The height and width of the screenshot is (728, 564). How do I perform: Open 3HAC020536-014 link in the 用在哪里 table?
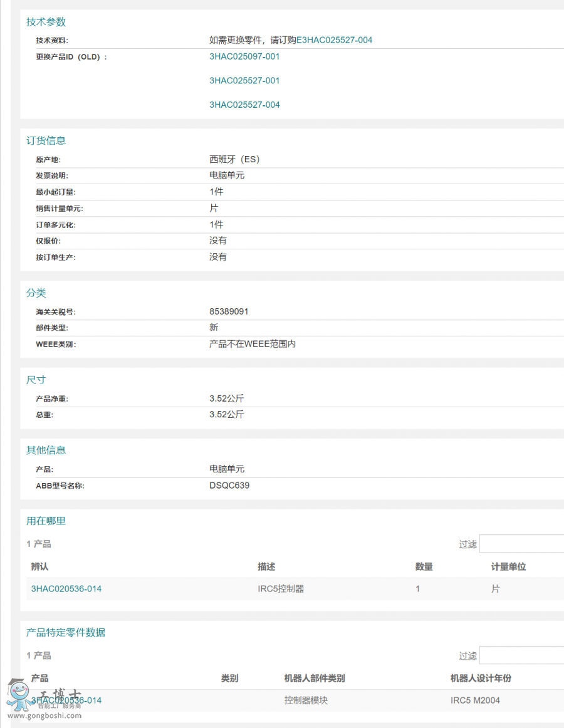point(66,589)
